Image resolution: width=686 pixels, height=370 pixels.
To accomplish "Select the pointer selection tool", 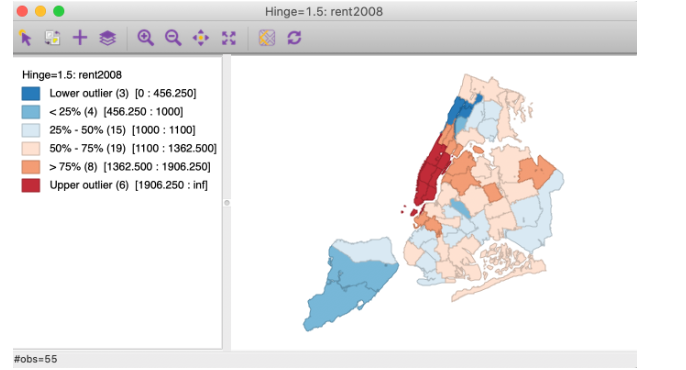I will [x=25, y=38].
